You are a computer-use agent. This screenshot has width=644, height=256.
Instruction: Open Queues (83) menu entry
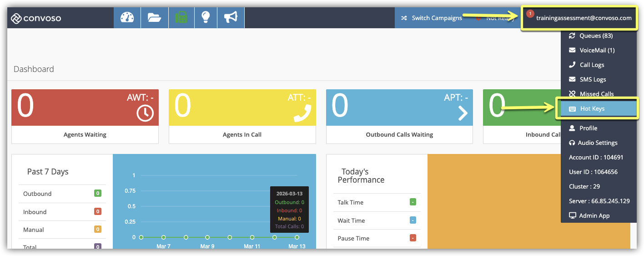point(596,36)
